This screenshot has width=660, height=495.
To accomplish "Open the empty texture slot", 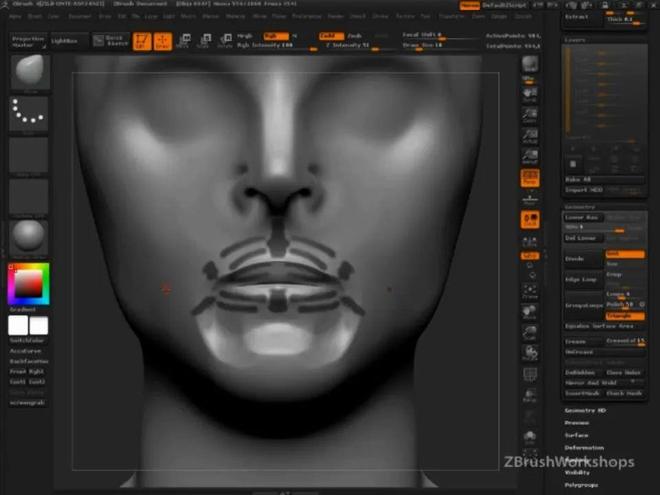I will 29,197.
